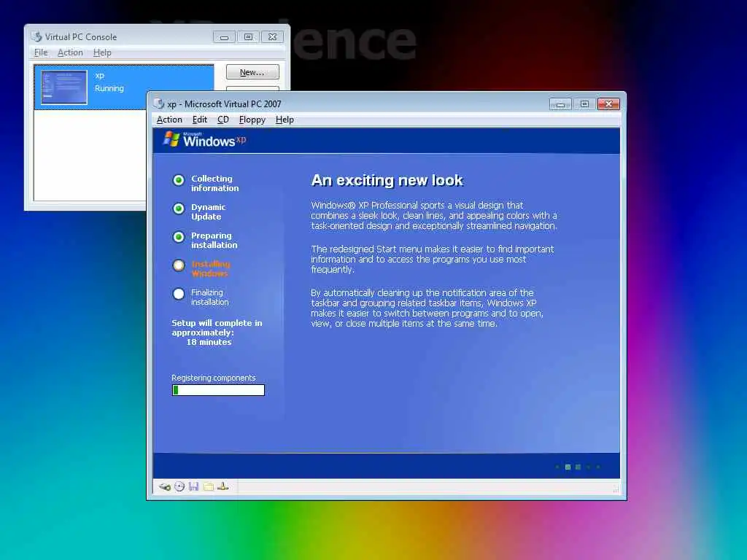Click the shared folders icon in status bar
Screen dimensions: 747x560
(208, 486)
